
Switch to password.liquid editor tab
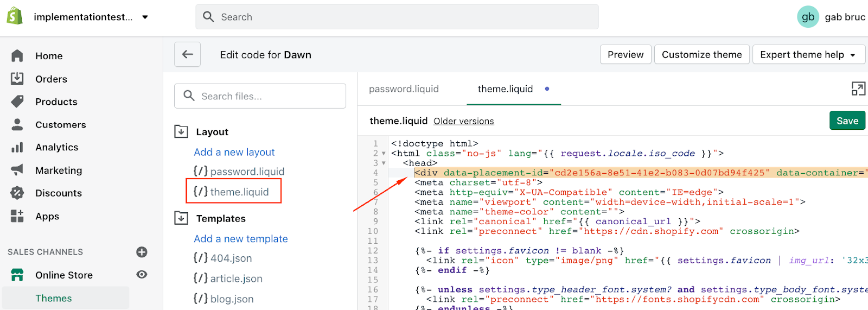(404, 89)
